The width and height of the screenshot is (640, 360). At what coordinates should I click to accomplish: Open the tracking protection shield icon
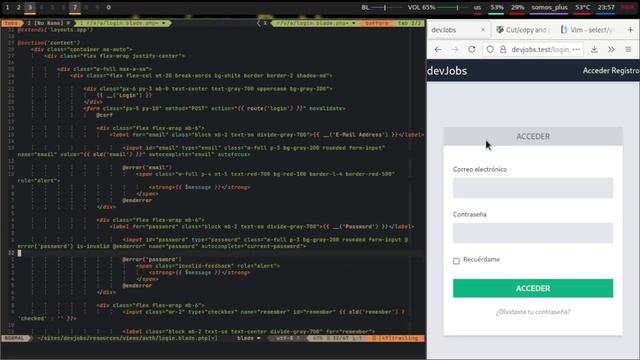(490, 49)
